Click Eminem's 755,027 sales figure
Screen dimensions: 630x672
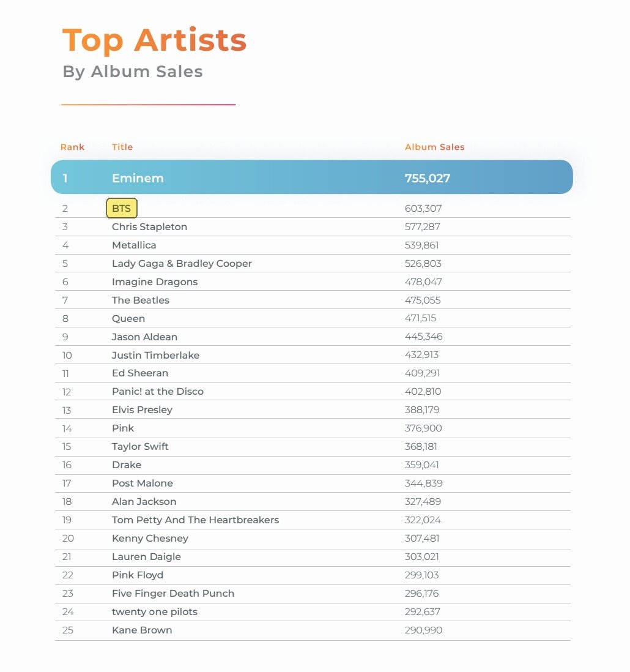tap(428, 178)
